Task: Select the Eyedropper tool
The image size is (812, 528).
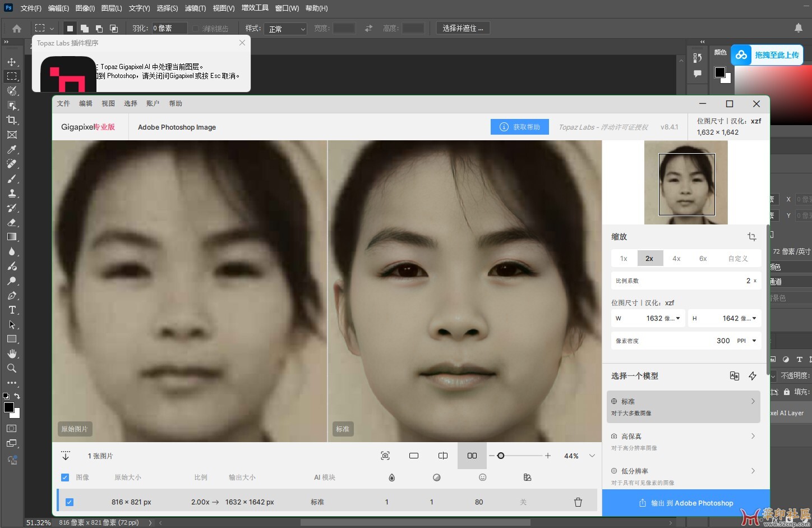Action: 12,149
